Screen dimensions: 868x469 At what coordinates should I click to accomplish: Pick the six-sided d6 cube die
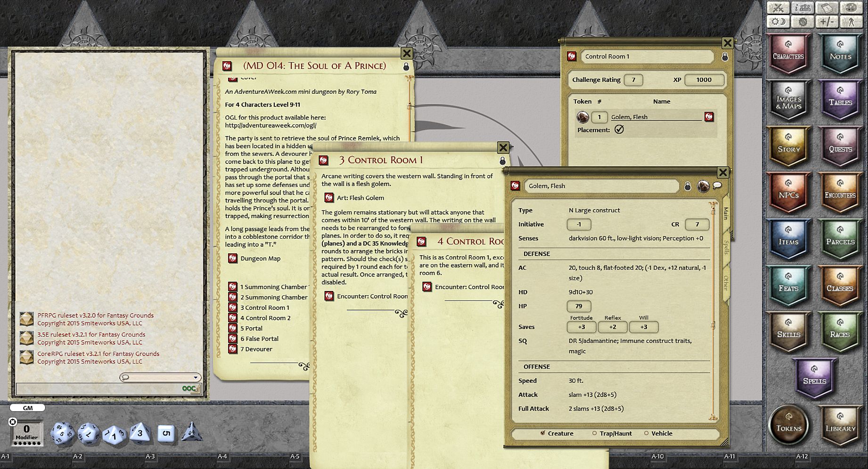point(166,433)
